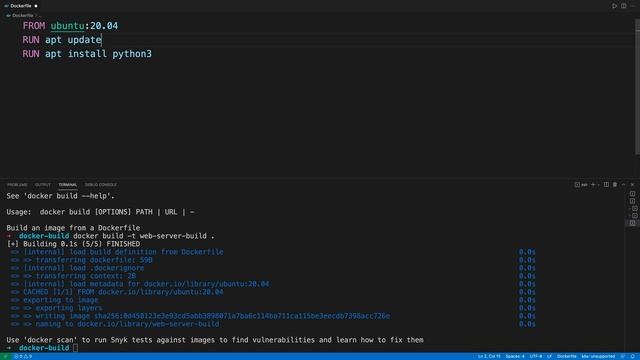This screenshot has height=360, width=640.
Task: Click the unsaved dot on Dockerfile tab
Action: [36, 6]
